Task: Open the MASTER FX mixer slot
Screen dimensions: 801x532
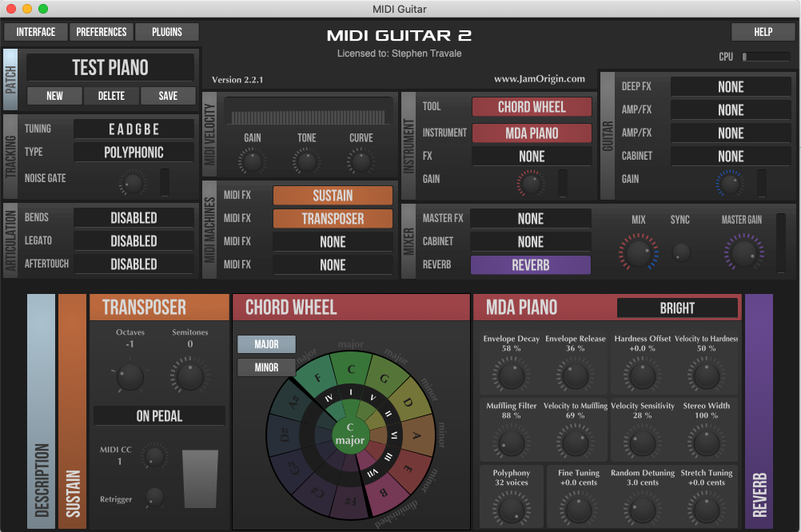Action: click(531, 219)
